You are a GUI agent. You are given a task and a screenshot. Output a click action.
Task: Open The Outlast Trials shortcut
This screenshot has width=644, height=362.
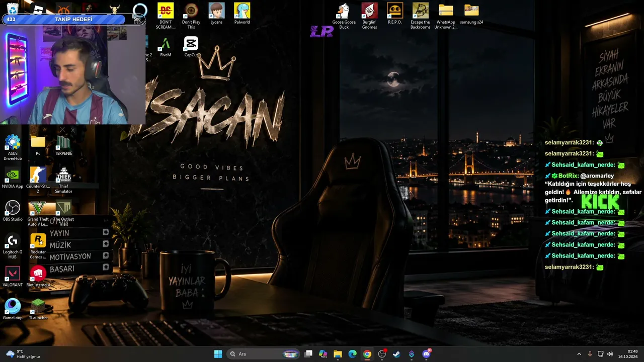pyautogui.click(x=63, y=213)
